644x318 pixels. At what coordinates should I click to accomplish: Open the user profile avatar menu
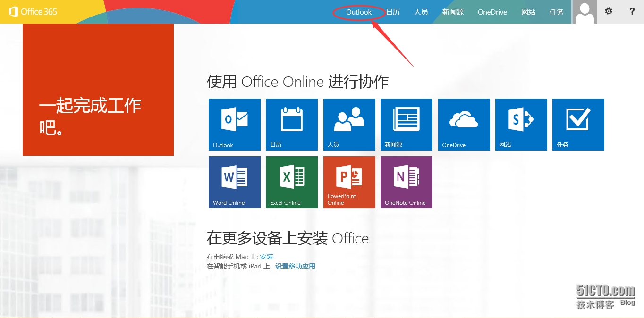[x=585, y=12]
